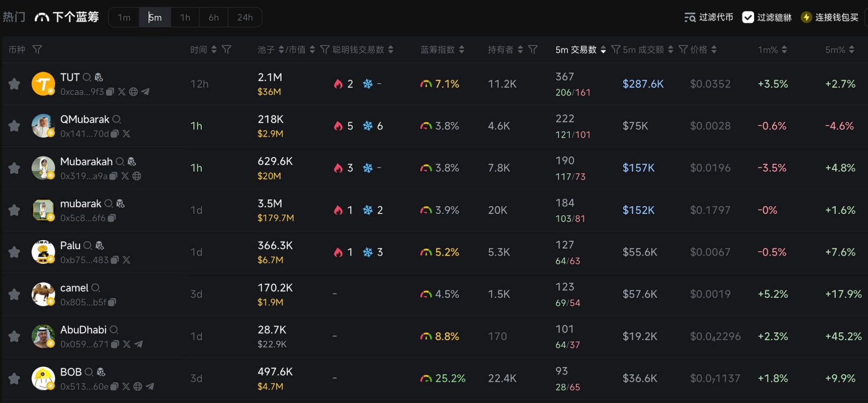Open the TUT website globe icon
The height and width of the screenshot is (403, 868).
(133, 92)
